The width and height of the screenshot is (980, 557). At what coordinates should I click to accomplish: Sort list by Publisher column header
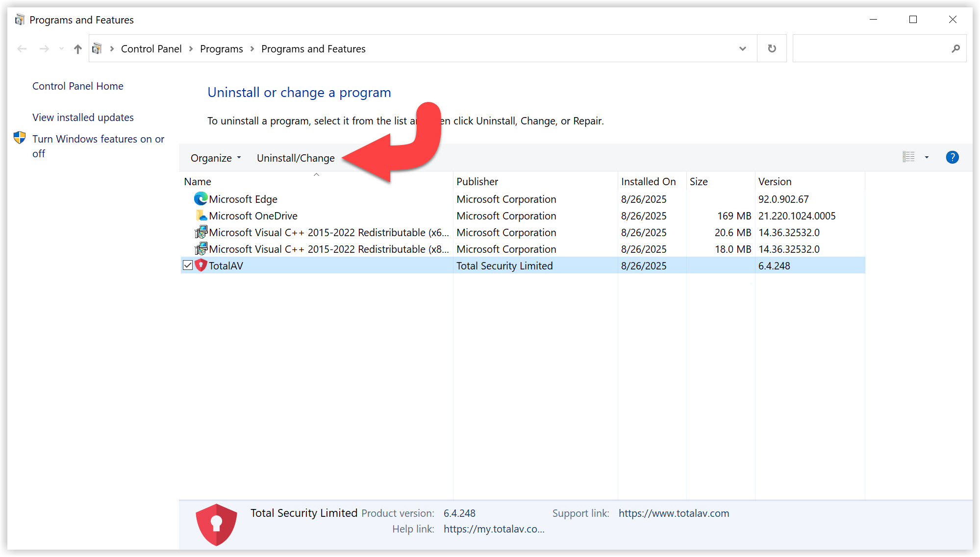477,182
